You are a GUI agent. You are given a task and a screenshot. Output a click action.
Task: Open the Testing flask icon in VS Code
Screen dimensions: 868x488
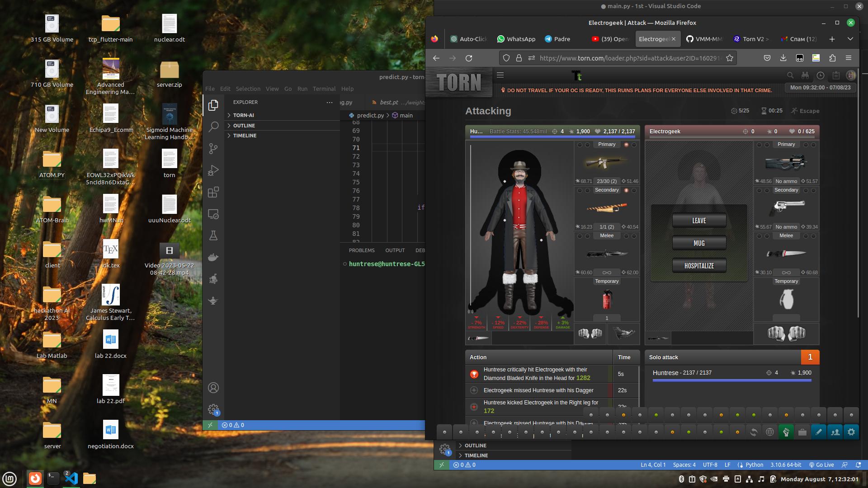click(213, 235)
